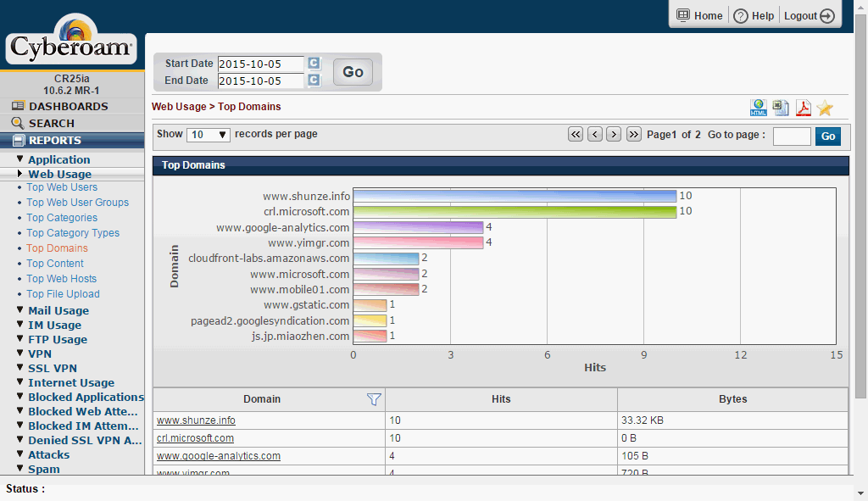Click Logout in top bar
This screenshot has height=501, width=868.
(x=810, y=15)
